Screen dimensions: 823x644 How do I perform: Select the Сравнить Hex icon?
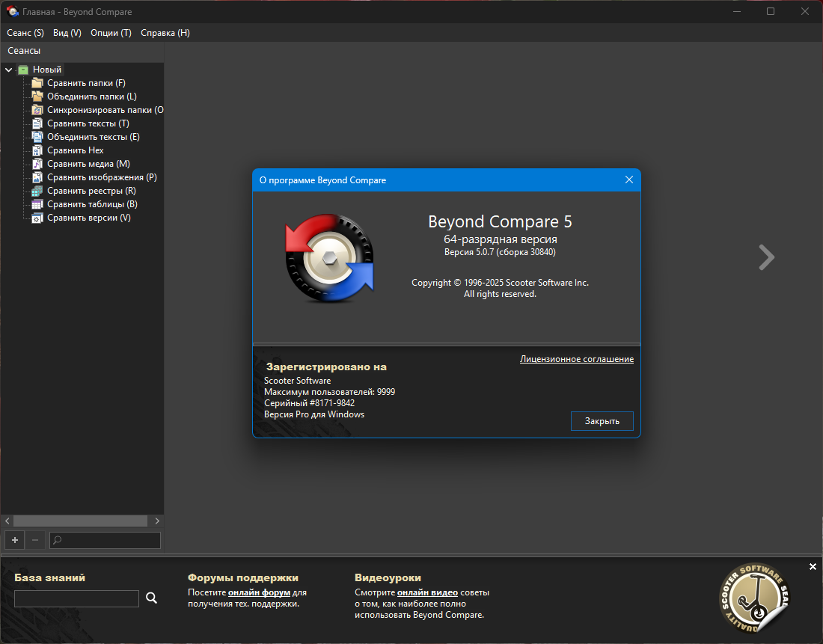(x=37, y=150)
